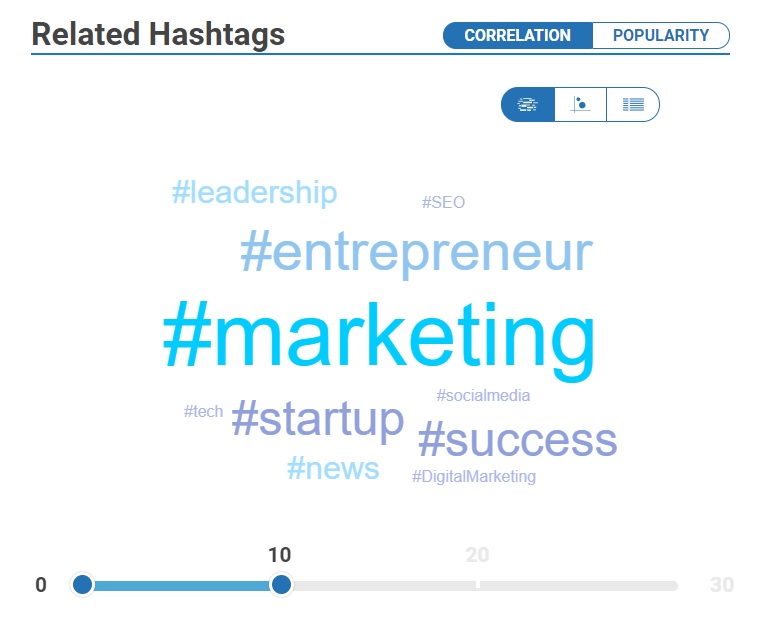Viewport: 761px width, 622px height.
Task: Click the 30 label at slider end
Action: point(721,585)
